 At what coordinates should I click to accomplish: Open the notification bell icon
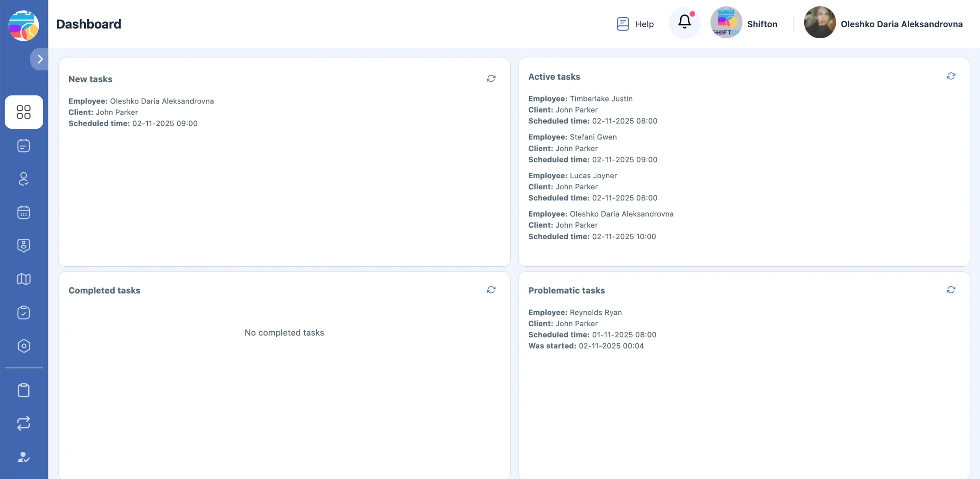(684, 22)
